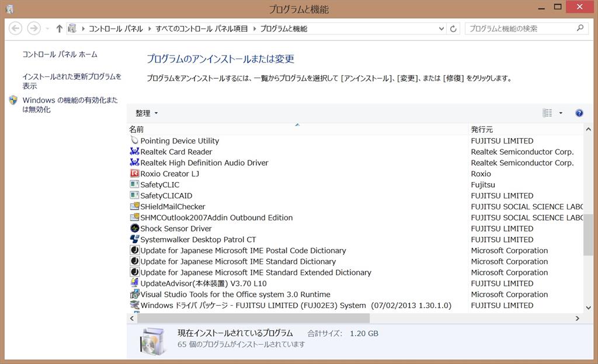The height and width of the screenshot is (364, 598).
Task: Click プログラムと機能 breadcrumb
Action: tap(284, 29)
